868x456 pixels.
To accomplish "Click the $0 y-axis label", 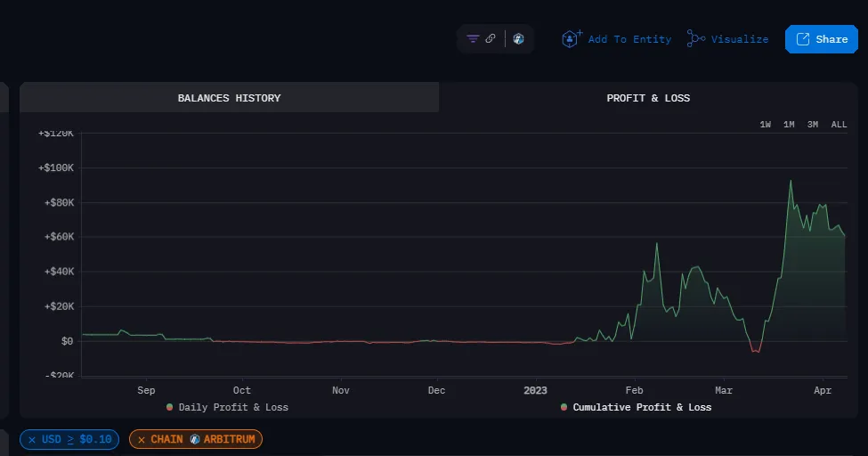I will tap(67, 341).
